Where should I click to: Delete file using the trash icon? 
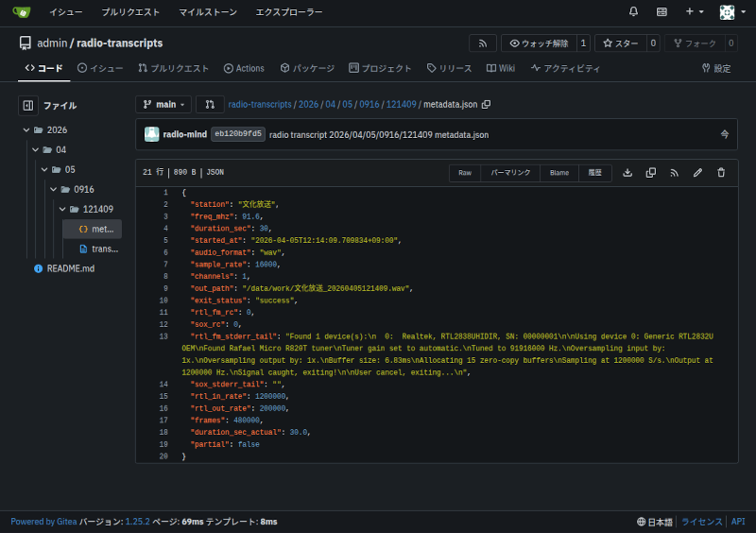721,173
